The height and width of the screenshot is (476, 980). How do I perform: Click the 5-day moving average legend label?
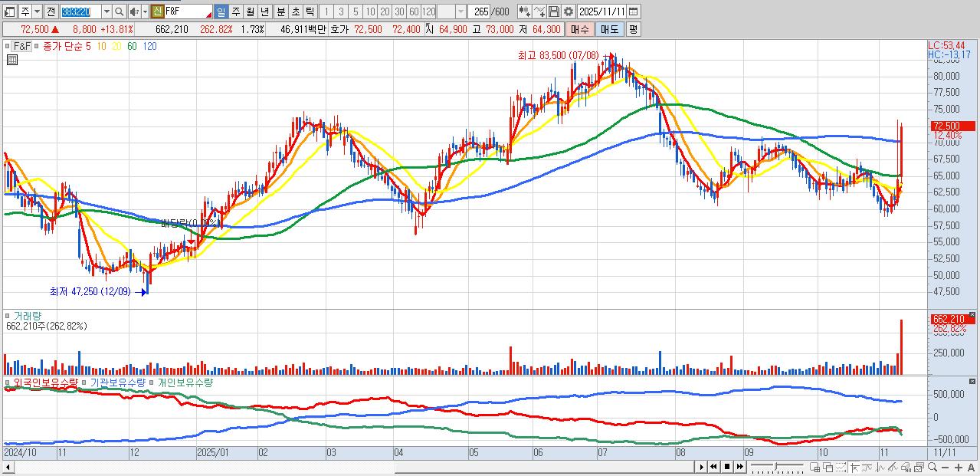click(x=88, y=47)
